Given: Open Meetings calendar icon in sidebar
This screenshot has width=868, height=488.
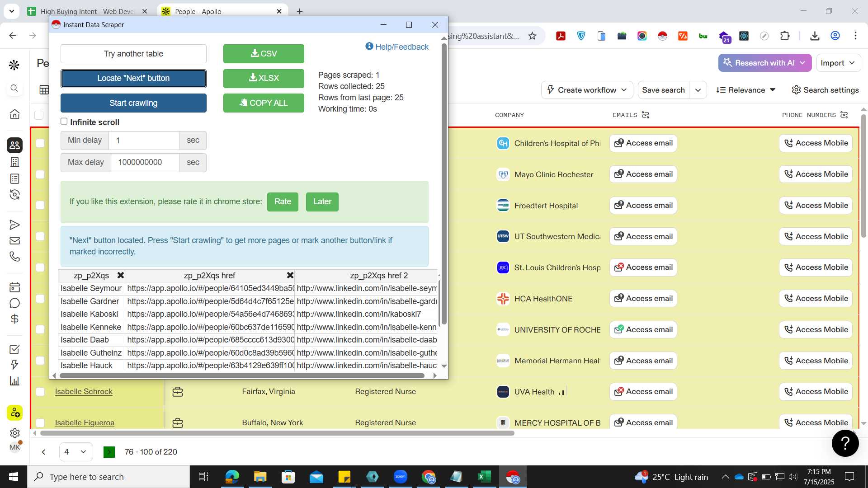Looking at the screenshot, I should pos(14,287).
